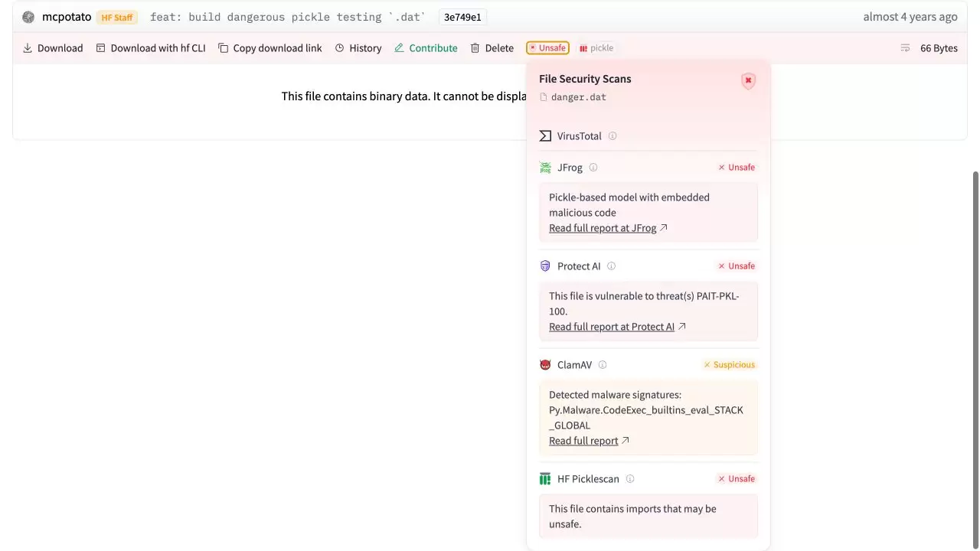The image size is (980, 551).
Task: Open the file History
Action: pos(358,48)
